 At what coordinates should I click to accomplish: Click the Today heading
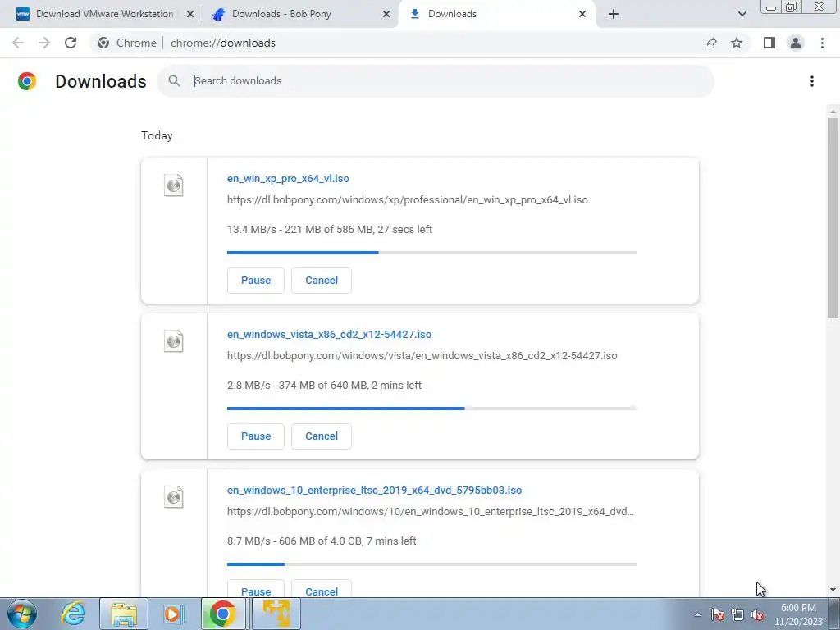coord(157,135)
